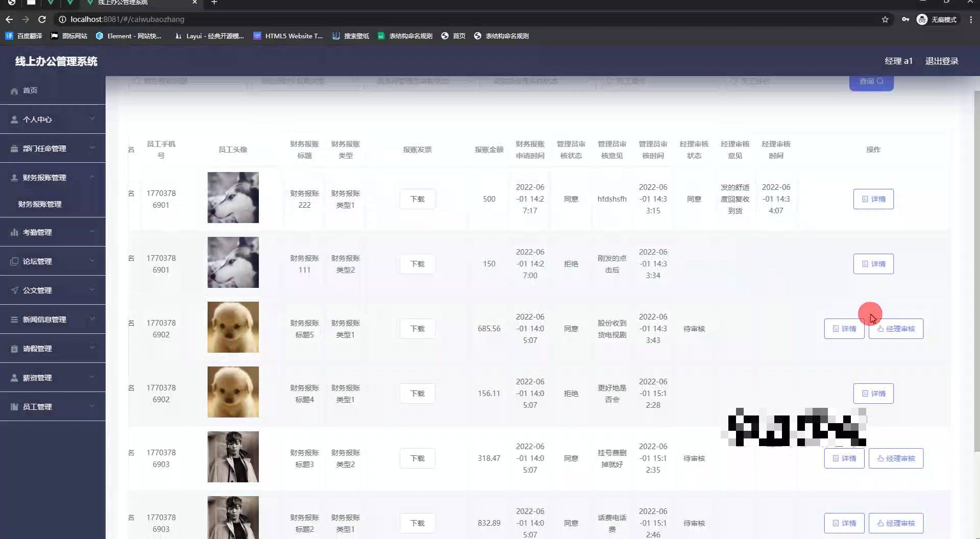Collapse the 财务报账管理 parent menu
This screenshot has width=980, height=539.
[x=53, y=178]
